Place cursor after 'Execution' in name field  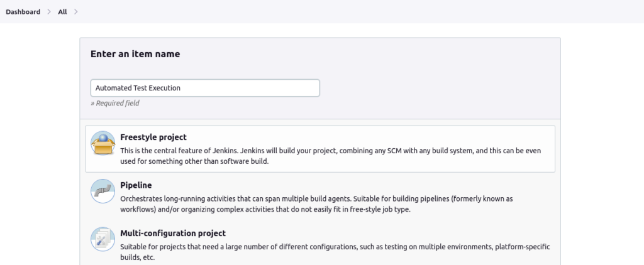182,88
